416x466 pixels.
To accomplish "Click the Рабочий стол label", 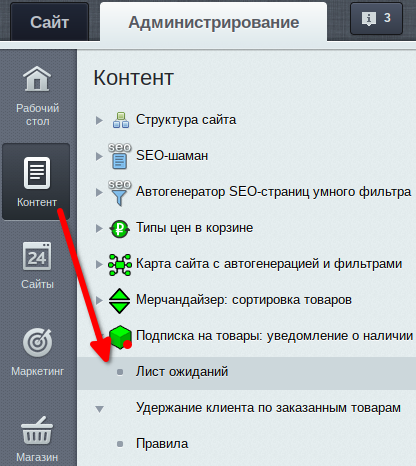I will point(38,115).
